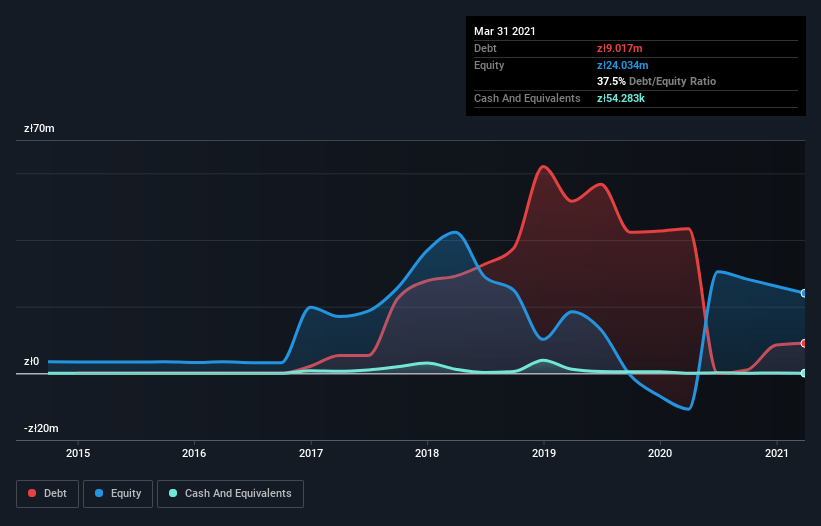Click the 2016 x-axis label
Image resolution: width=821 pixels, height=526 pixels.
coord(194,453)
